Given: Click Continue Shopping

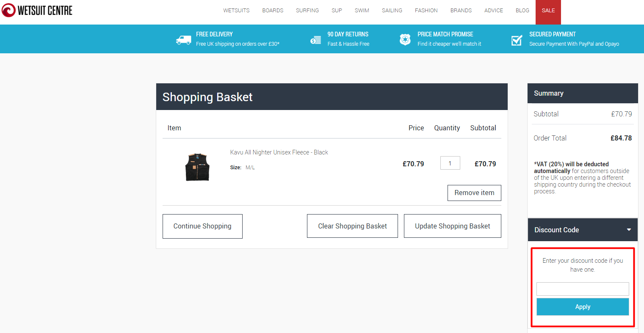Looking at the screenshot, I should click(x=202, y=226).
